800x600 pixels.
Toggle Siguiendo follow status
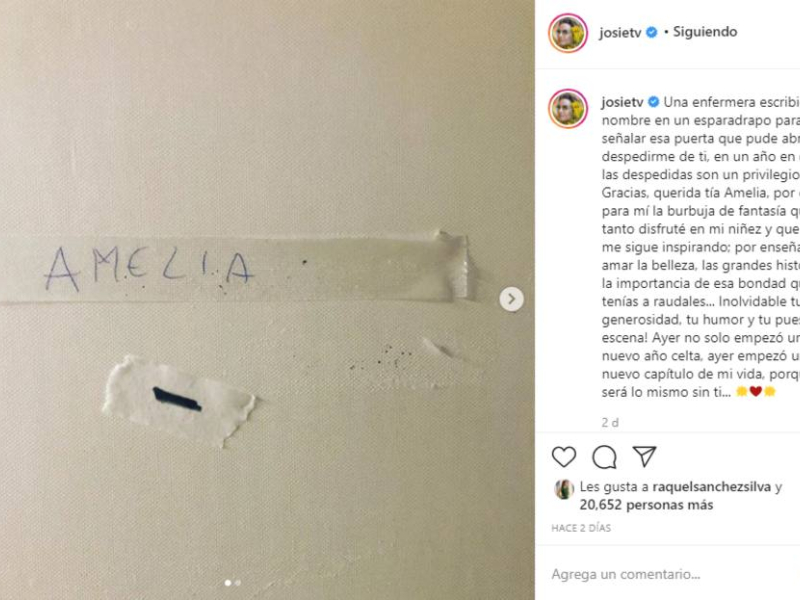pos(705,32)
